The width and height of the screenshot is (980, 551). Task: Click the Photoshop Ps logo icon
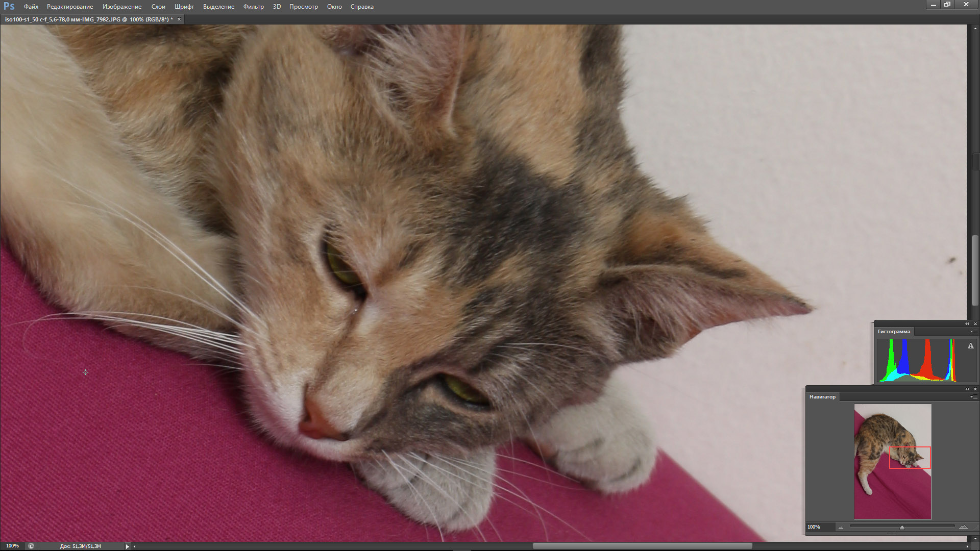click(x=9, y=6)
